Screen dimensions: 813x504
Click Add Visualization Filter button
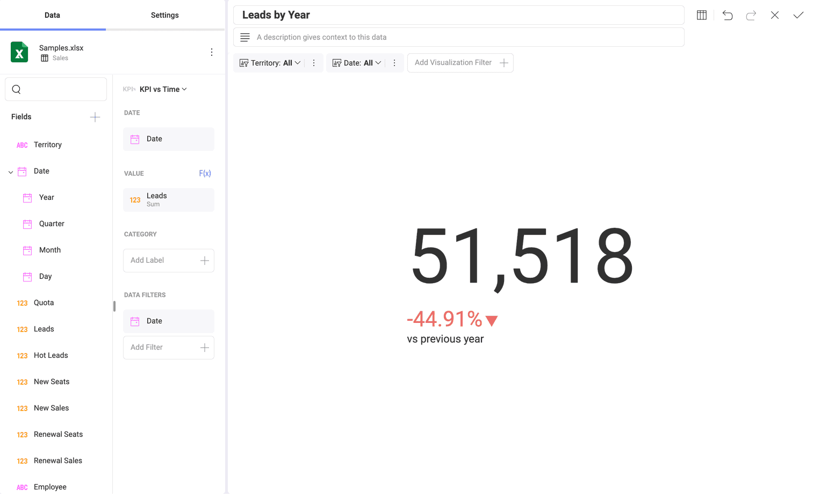pos(461,63)
